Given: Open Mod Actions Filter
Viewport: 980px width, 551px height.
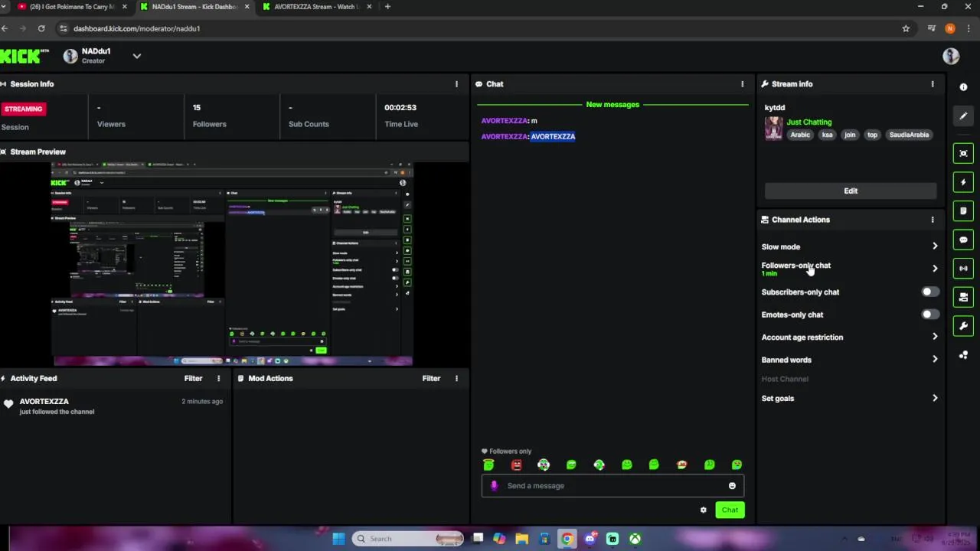Looking at the screenshot, I should [431, 378].
